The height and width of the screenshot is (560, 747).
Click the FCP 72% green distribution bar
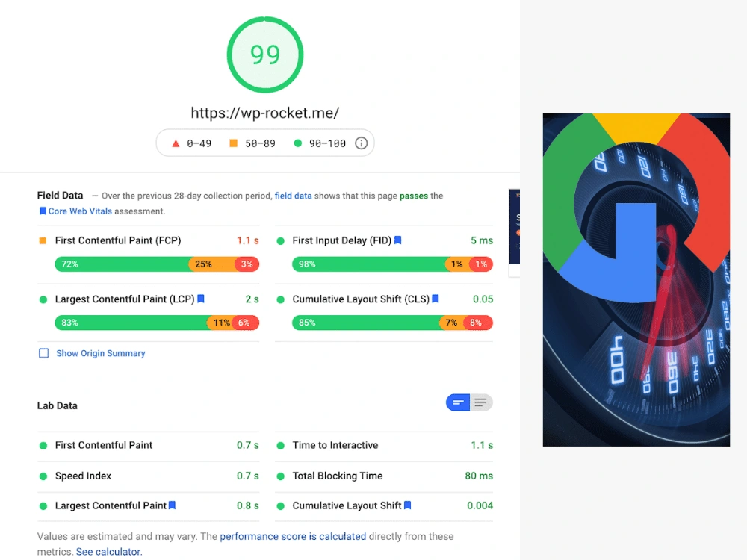(x=123, y=264)
